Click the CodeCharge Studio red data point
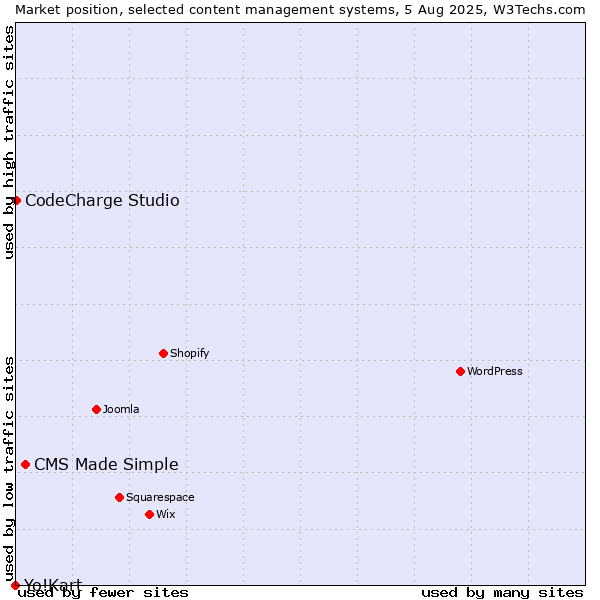 (x=16, y=201)
